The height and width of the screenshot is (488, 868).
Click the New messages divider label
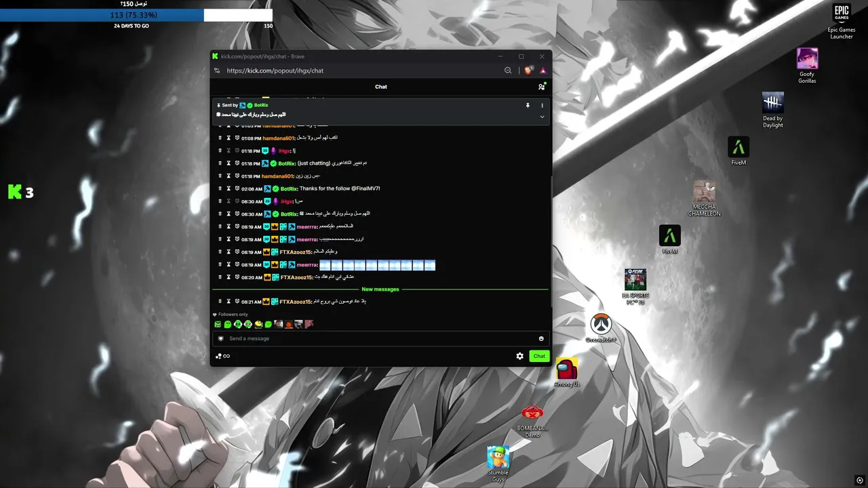point(380,289)
